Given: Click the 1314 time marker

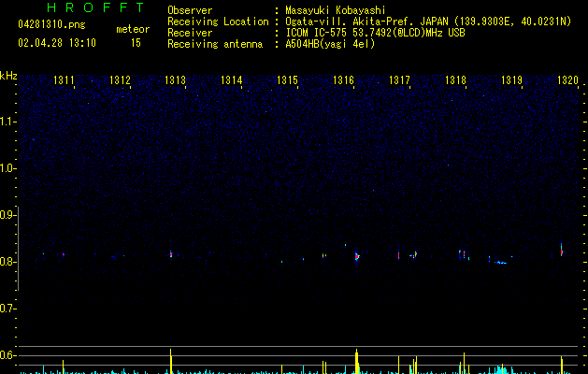Looking at the screenshot, I should point(232,80).
